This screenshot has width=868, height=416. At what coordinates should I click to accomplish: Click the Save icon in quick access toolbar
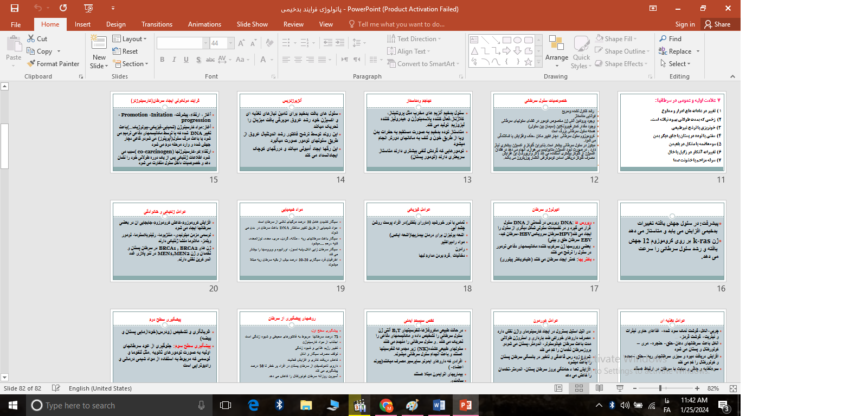pyautogui.click(x=15, y=8)
